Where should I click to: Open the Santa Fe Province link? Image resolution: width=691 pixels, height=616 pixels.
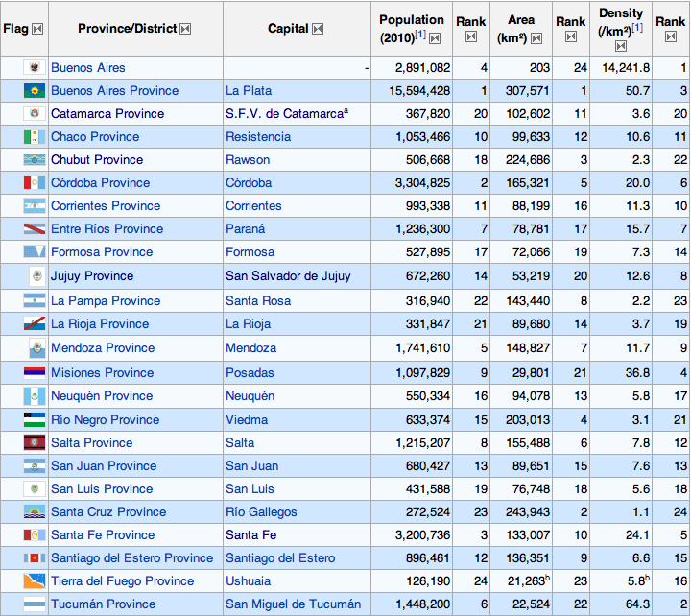coord(103,535)
